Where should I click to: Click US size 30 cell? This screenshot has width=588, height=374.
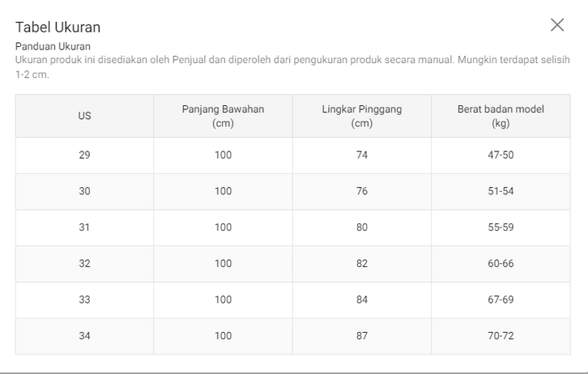84,191
